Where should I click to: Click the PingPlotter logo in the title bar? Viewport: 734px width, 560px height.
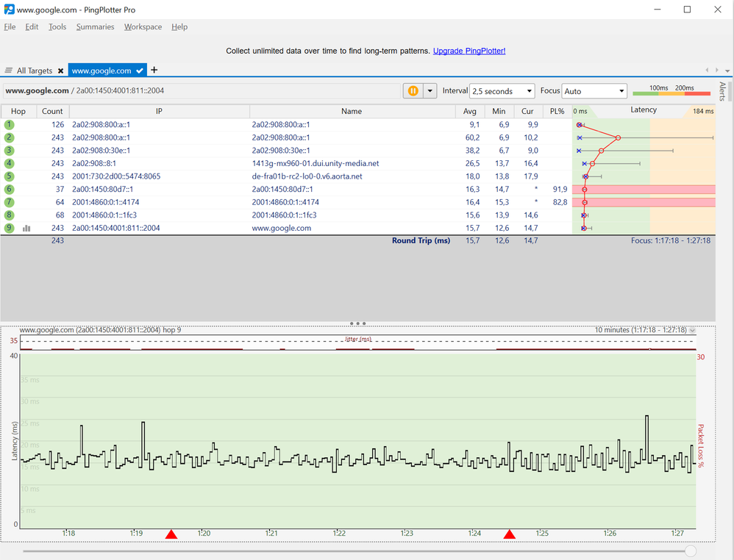coord(8,10)
